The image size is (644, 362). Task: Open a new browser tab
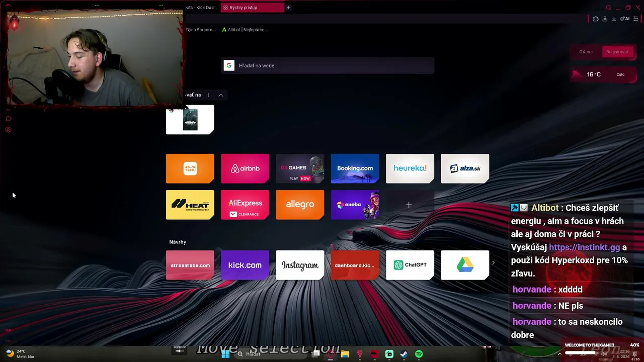point(289,8)
